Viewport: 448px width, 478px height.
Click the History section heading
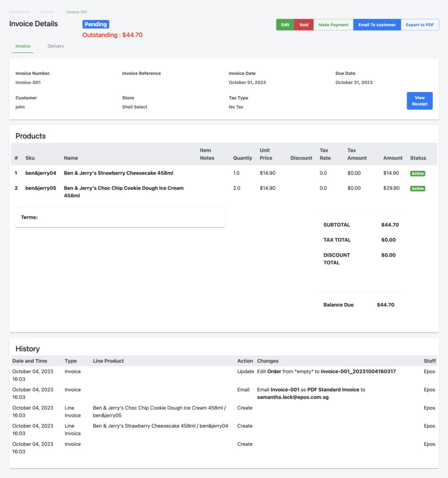pyautogui.click(x=28, y=349)
